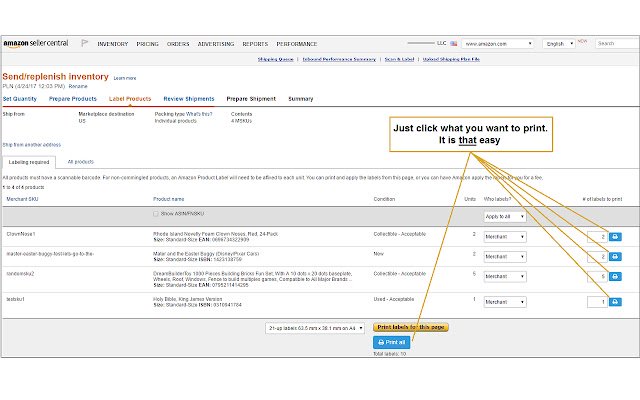Click the Who labels? column header

tap(497, 199)
